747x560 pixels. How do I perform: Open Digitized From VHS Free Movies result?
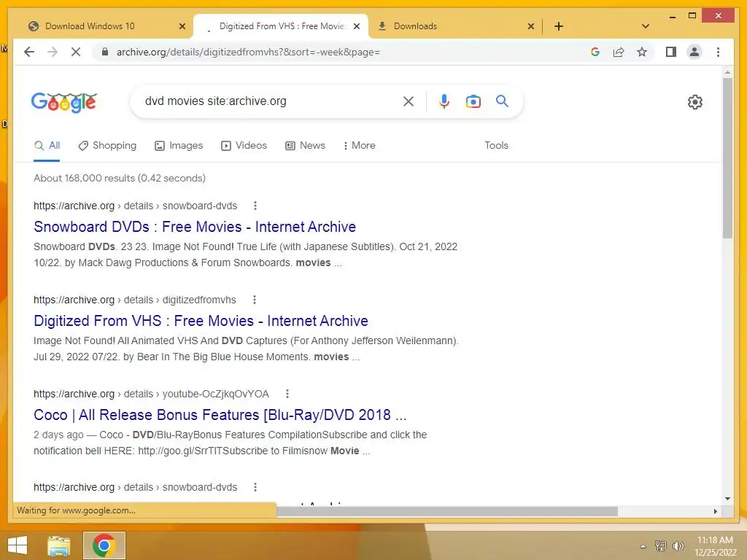click(201, 321)
